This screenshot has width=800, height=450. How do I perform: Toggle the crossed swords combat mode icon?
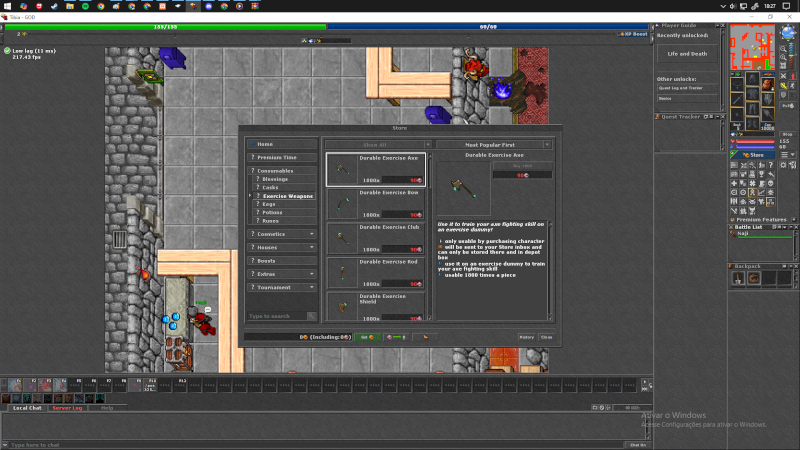(784, 76)
